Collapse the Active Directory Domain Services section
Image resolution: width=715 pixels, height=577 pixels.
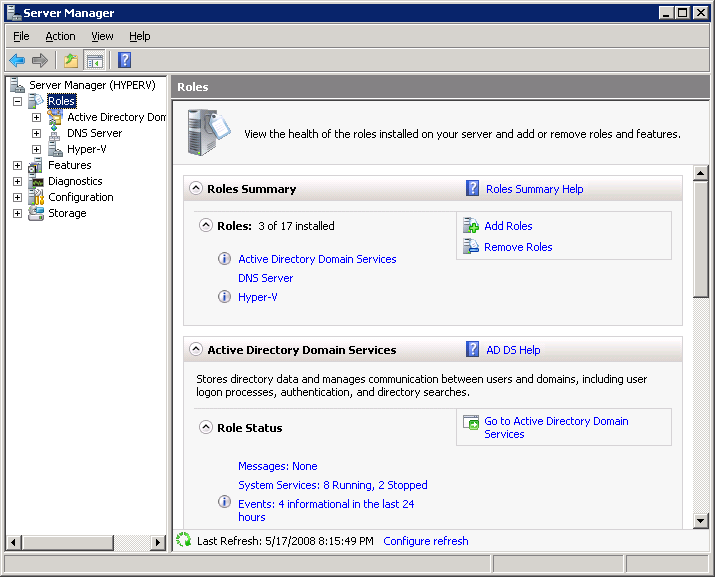[x=196, y=349]
